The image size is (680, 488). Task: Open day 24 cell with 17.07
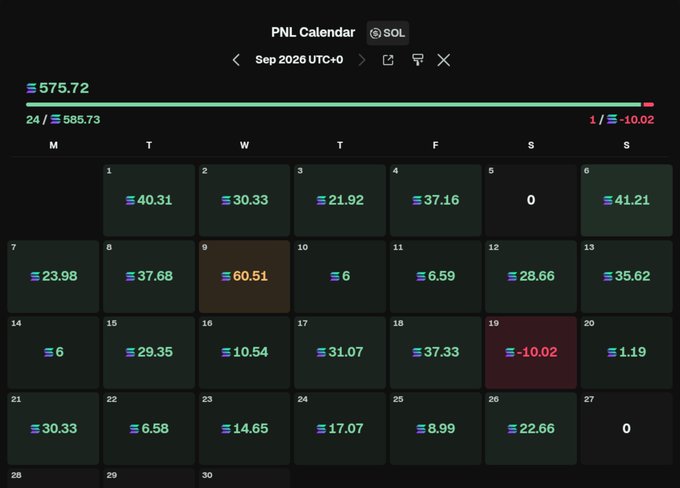click(340, 429)
